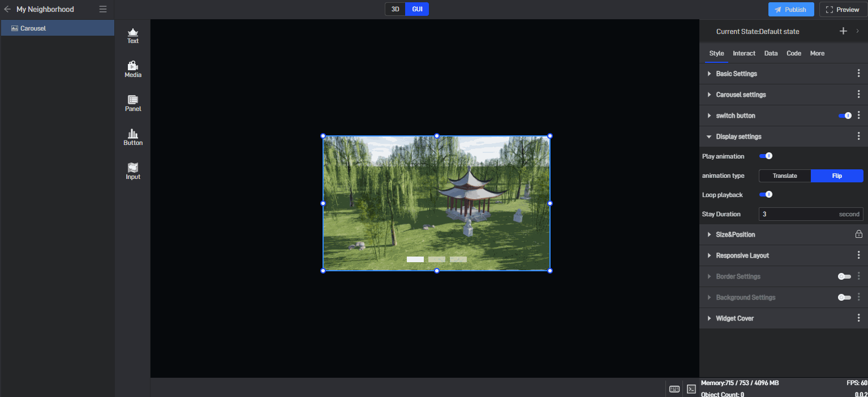Set animation type to Flip

click(837, 176)
